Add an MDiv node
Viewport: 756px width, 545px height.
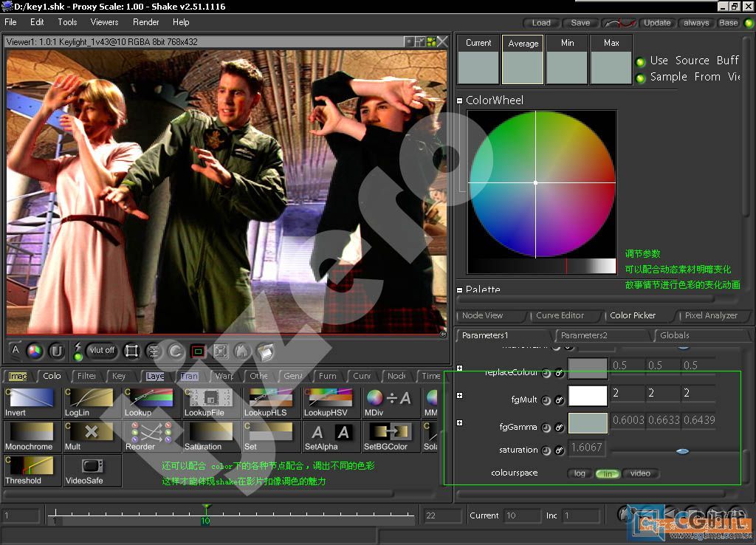[x=391, y=402]
